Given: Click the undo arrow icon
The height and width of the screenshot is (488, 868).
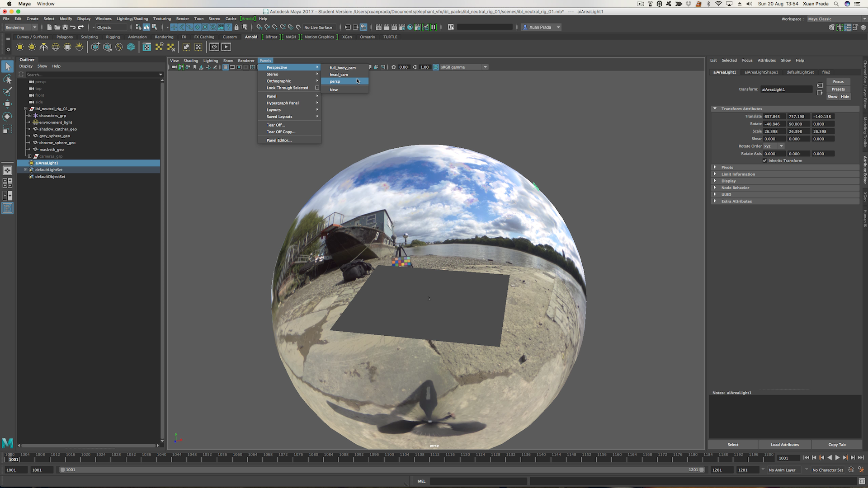Looking at the screenshot, I should point(73,27).
